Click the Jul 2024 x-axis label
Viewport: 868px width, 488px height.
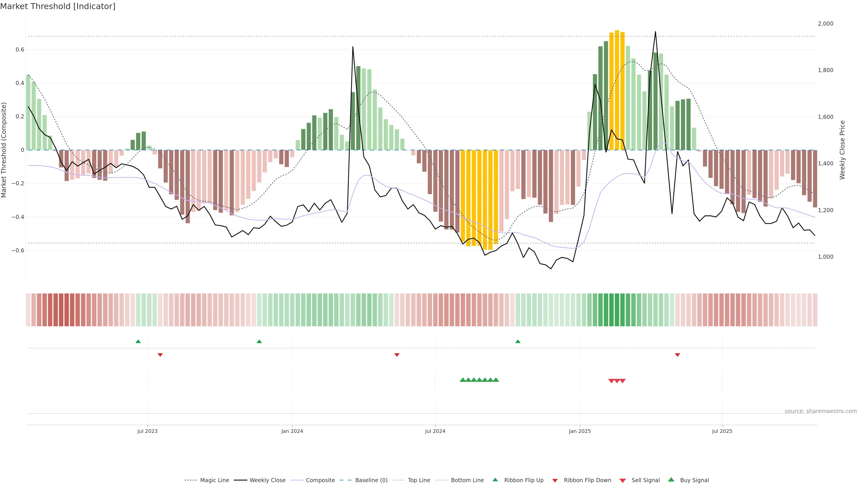pos(435,431)
